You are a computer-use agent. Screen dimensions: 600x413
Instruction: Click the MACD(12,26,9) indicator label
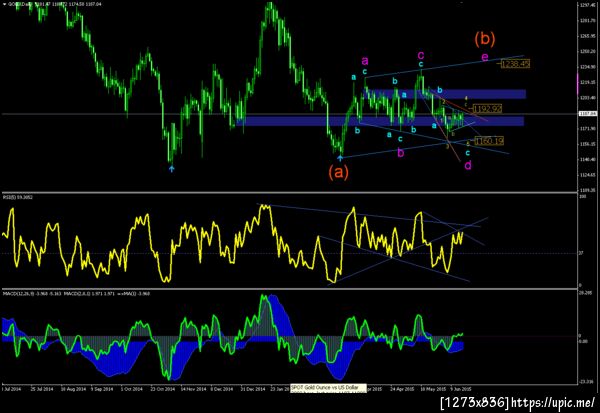point(76,294)
